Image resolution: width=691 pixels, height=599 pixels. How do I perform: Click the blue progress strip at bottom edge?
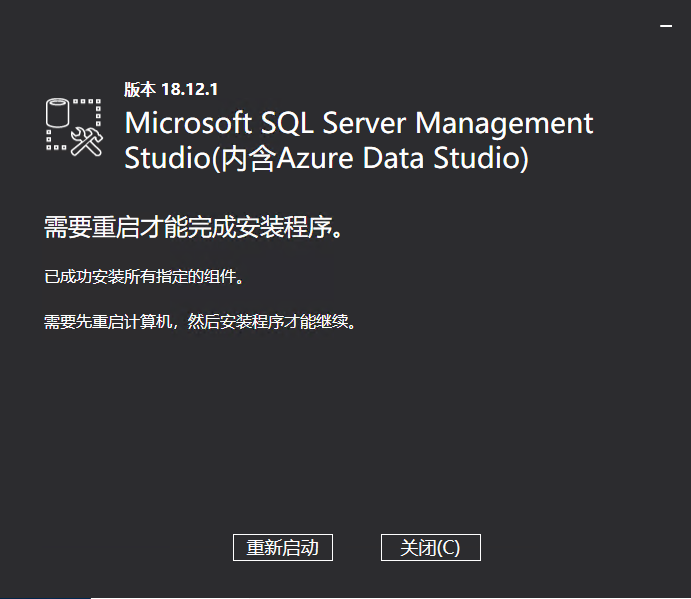[45, 598]
